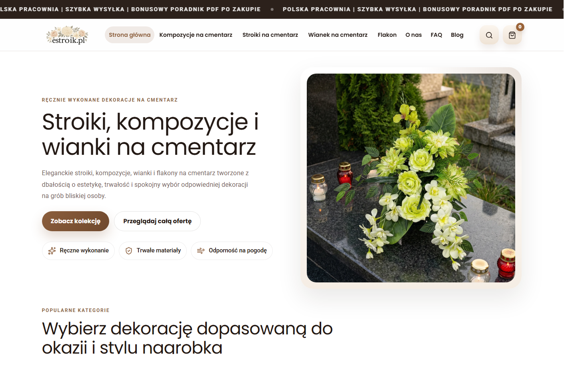Open the shopping bag cart icon
The height and width of the screenshot is (392, 576).
click(512, 35)
